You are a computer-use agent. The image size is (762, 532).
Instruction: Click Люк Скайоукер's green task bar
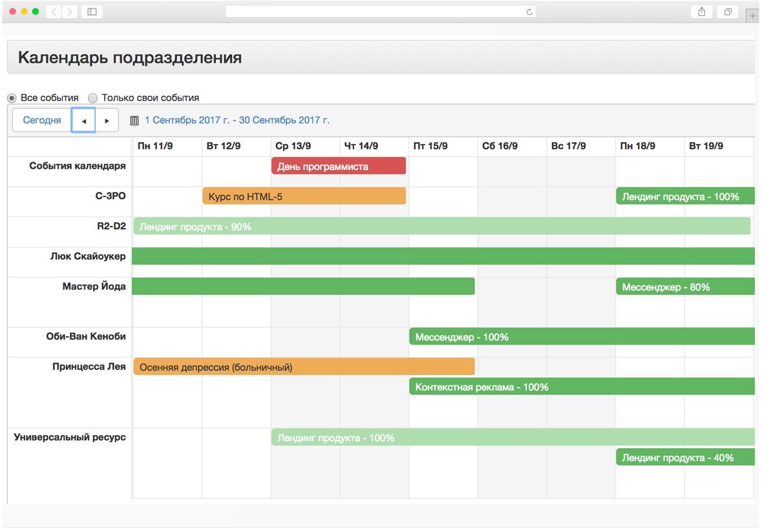[443, 257]
